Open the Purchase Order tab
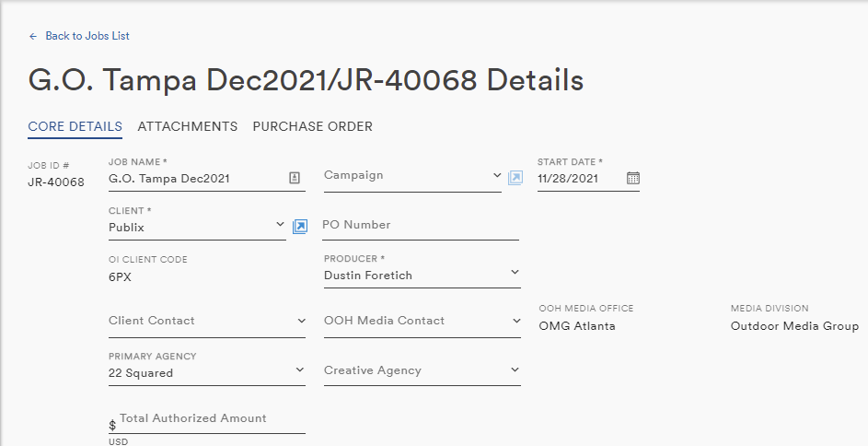 312,126
